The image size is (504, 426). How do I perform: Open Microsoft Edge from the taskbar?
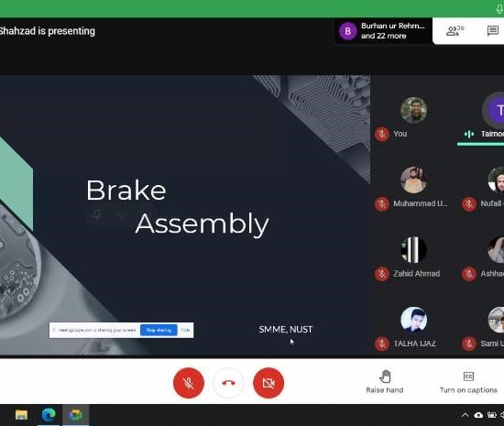[49, 415]
